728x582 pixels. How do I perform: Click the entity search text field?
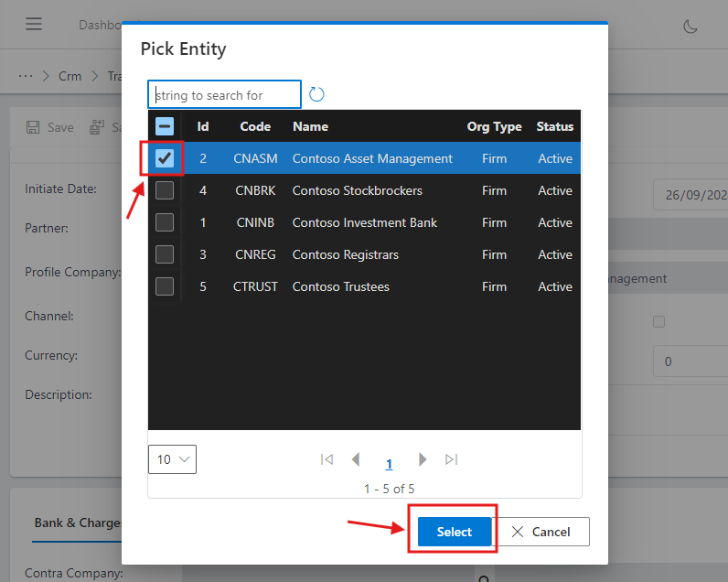click(x=225, y=94)
